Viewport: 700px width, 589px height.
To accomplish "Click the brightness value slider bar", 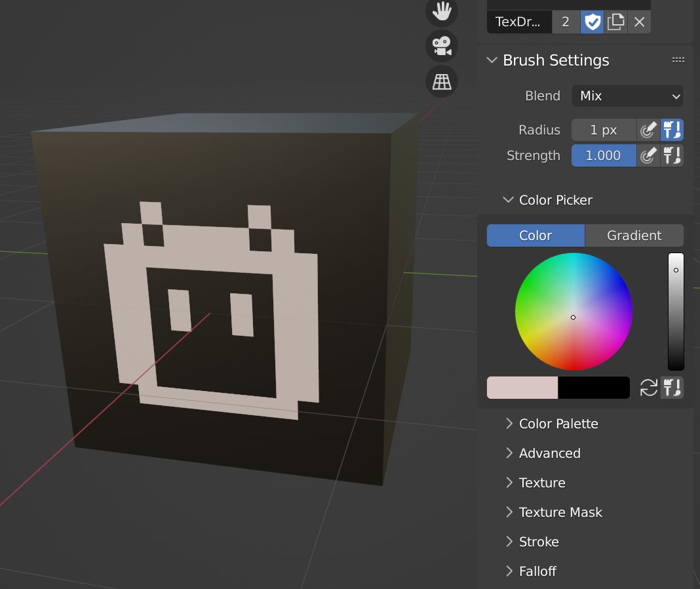I will pos(676,312).
